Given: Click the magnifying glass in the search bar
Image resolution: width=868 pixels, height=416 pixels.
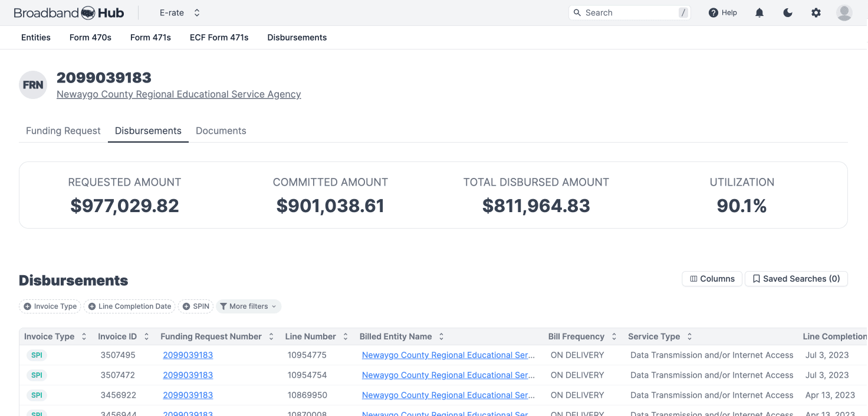Looking at the screenshot, I should tap(577, 12).
